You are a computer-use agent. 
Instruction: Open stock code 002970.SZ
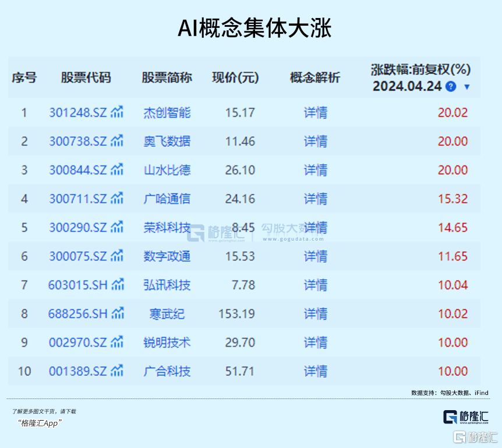[x=77, y=343]
